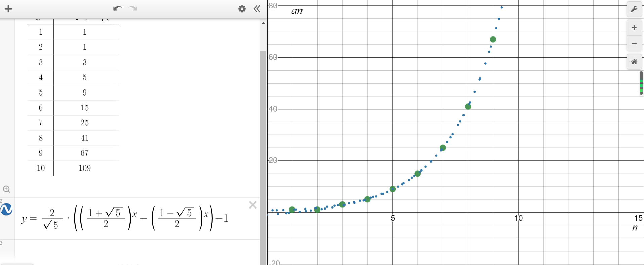Undo the last action
The width and height of the screenshot is (644, 265).
click(x=117, y=8)
